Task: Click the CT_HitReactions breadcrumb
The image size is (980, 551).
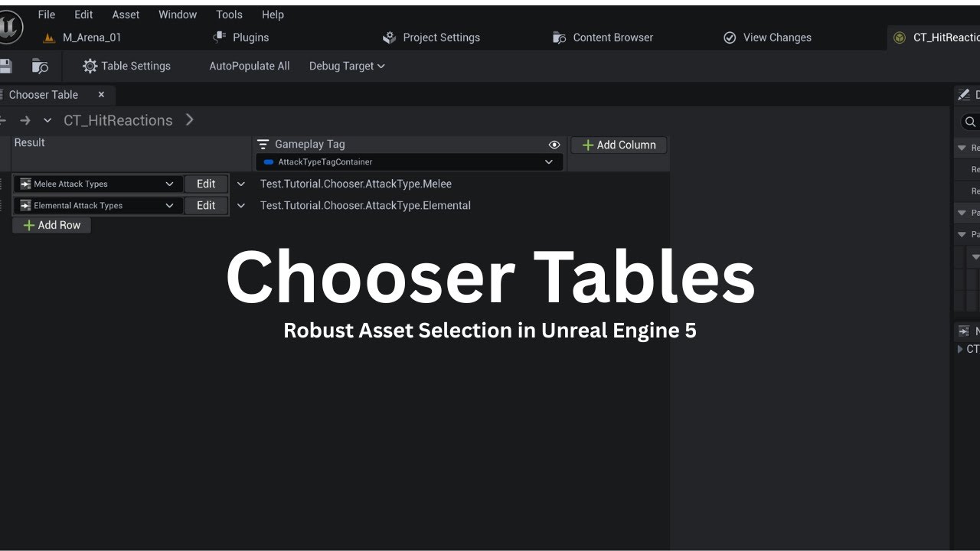Action: click(x=118, y=120)
